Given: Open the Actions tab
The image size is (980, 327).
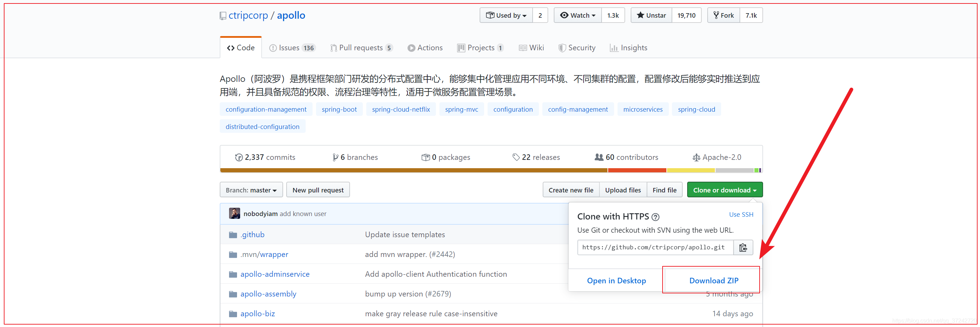Looking at the screenshot, I should pyautogui.click(x=425, y=48).
